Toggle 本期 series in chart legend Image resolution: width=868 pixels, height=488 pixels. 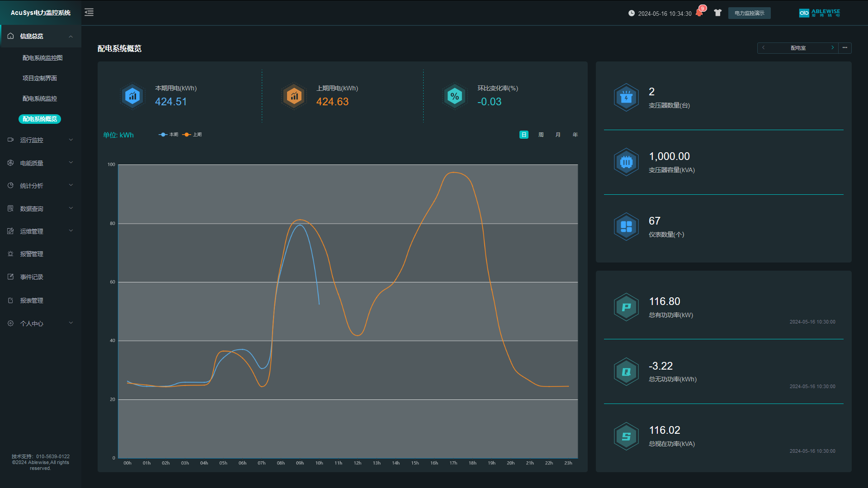click(169, 135)
